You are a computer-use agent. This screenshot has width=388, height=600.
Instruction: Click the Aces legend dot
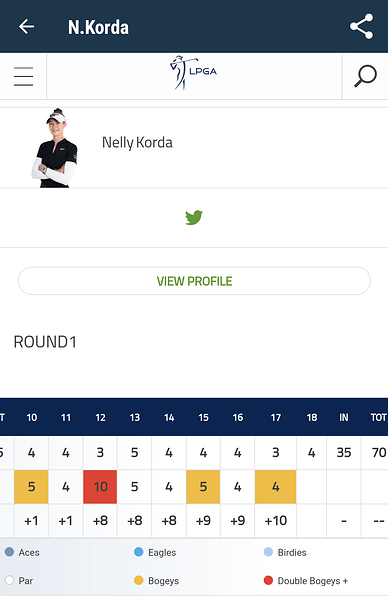pos(10,552)
